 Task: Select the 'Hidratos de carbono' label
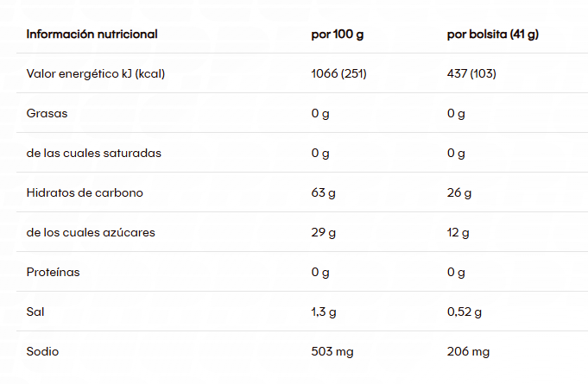point(85,192)
